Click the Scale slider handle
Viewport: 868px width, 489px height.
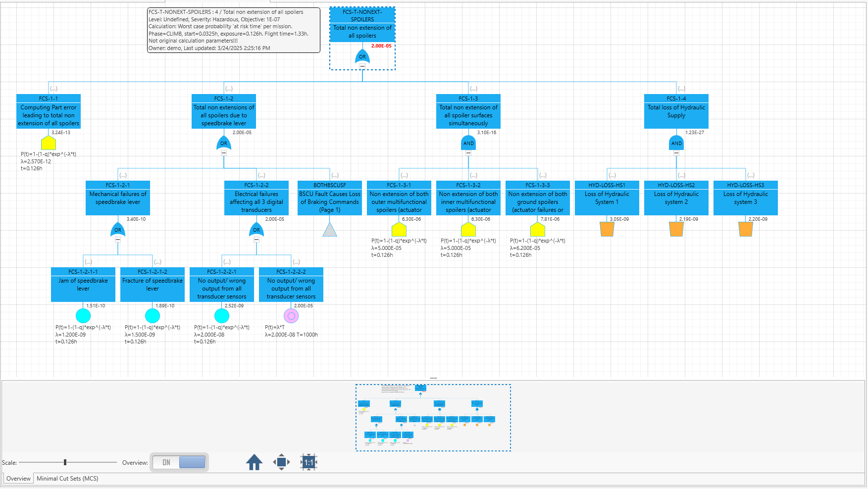pos(65,462)
